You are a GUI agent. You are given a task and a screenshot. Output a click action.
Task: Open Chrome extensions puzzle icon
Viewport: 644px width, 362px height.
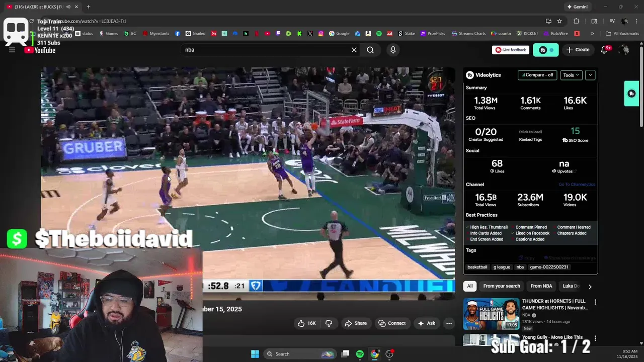click(x=577, y=21)
